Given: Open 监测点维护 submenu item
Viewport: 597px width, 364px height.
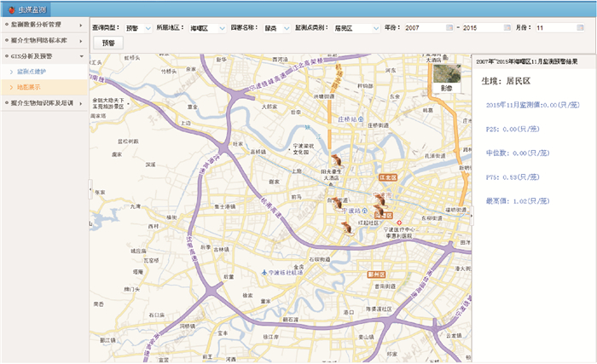Looking at the screenshot, I should pyautogui.click(x=35, y=71).
